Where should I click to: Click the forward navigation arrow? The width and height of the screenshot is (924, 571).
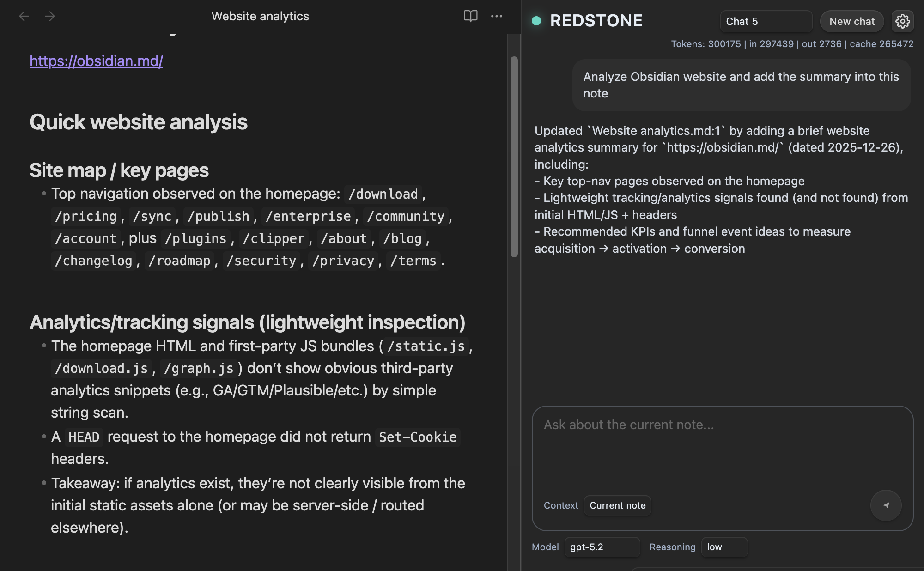click(x=50, y=17)
